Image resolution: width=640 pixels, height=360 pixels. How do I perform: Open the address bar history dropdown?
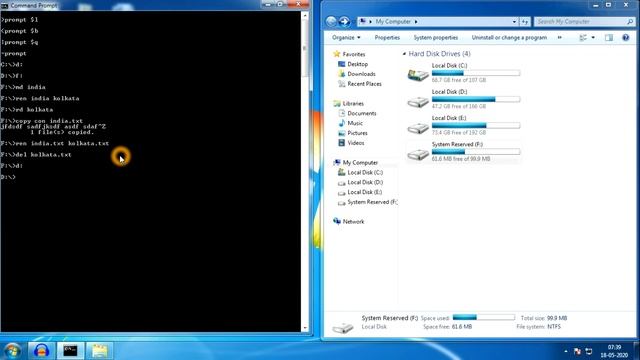pyautogui.click(x=514, y=22)
